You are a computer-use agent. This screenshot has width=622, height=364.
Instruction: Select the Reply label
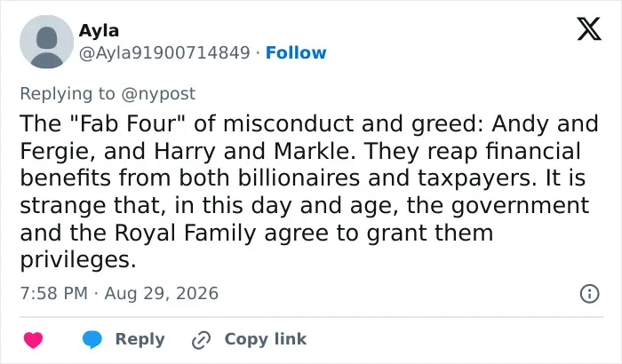coord(140,339)
